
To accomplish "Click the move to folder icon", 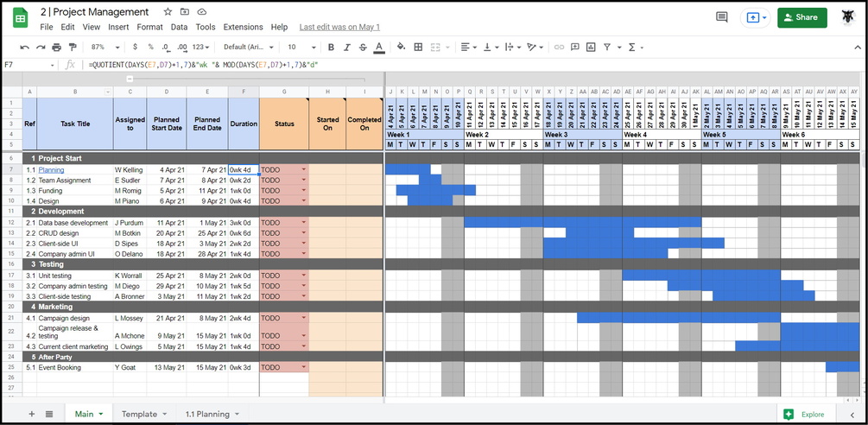I will [x=184, y=11].
